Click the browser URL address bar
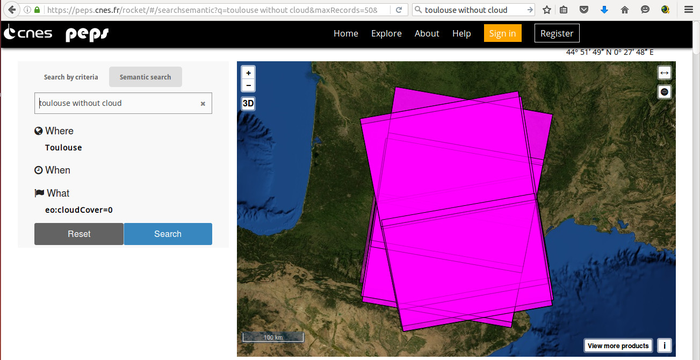 tap(212, 10)
